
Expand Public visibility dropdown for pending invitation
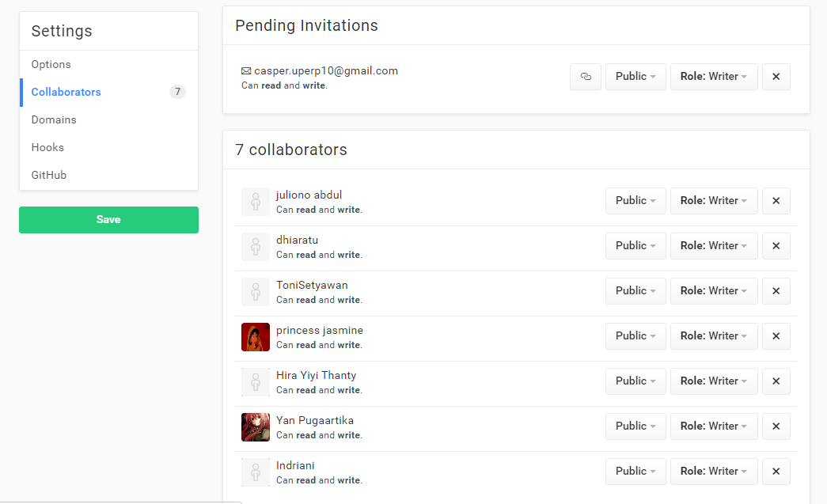coord(635,77)
